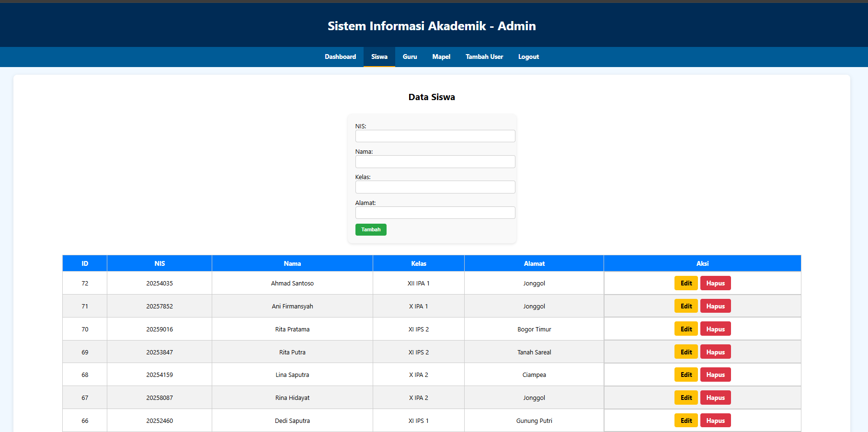Select the Kelas input box
Screen dimensions: 868x432
[435, 187]
